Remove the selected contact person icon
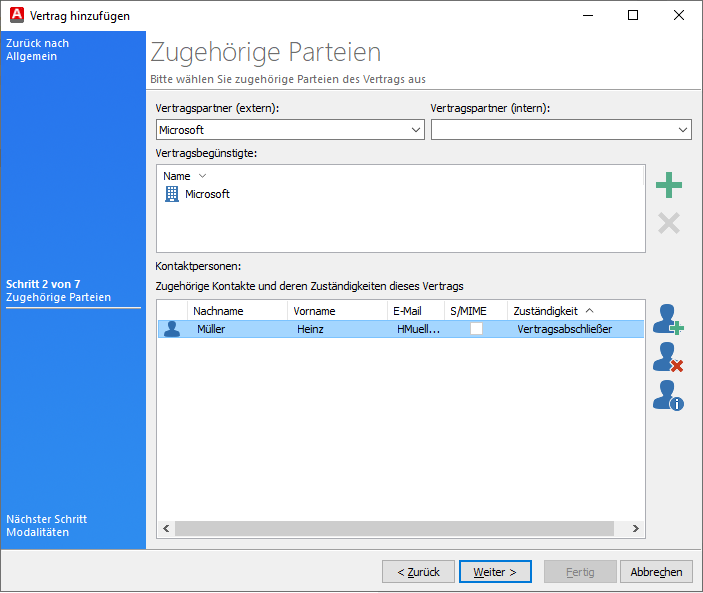Image resolution: width=703 pixels, height=593 pixels. (x=667, y=357)
